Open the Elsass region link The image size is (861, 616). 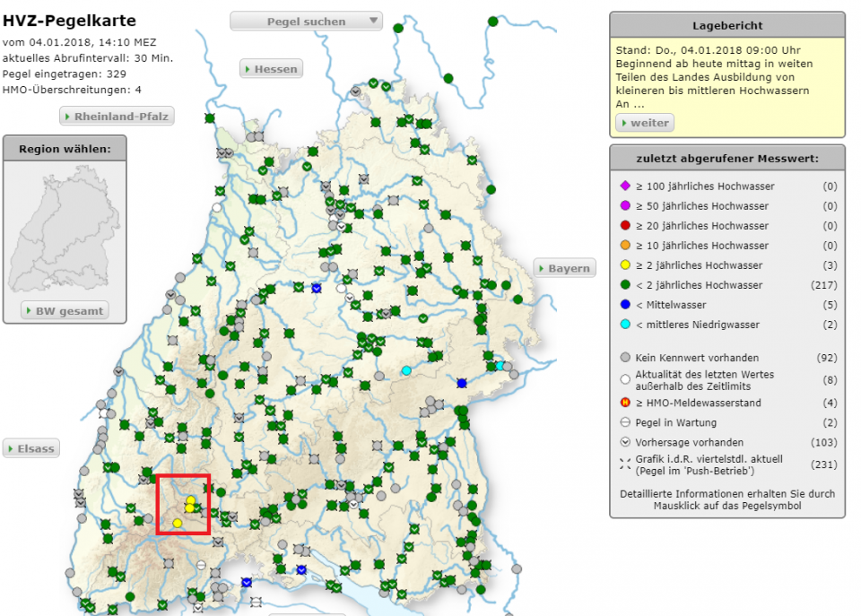click(x=31, y=448)
